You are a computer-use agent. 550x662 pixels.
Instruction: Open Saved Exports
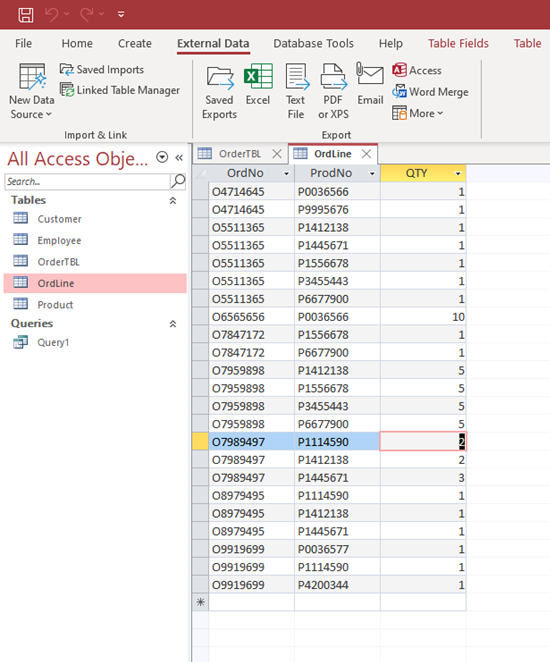point(219,91)
